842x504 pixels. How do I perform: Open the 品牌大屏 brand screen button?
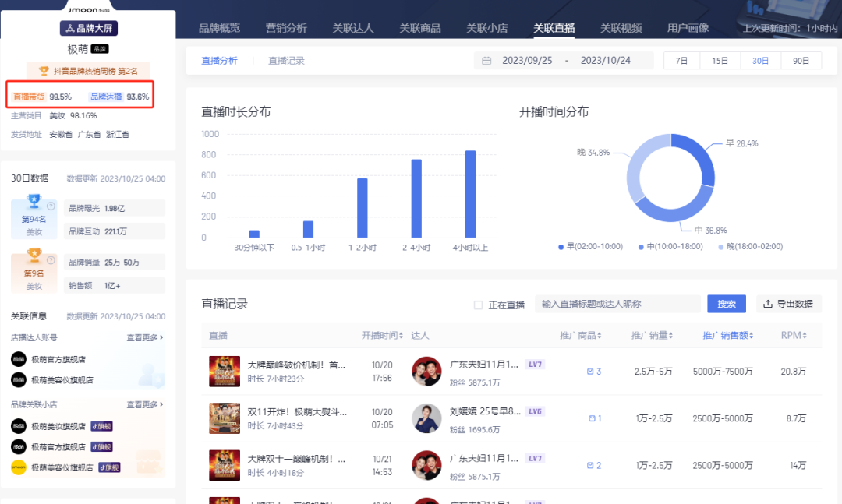click(89, 29)
